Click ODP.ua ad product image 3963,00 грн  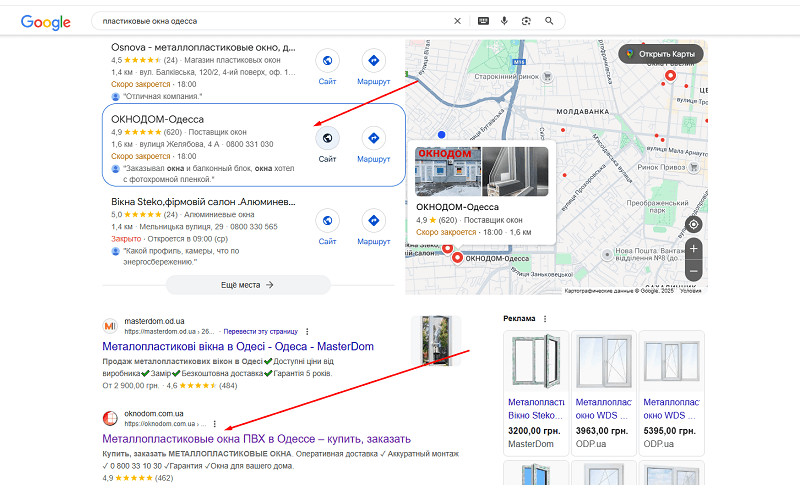[604, 361]
